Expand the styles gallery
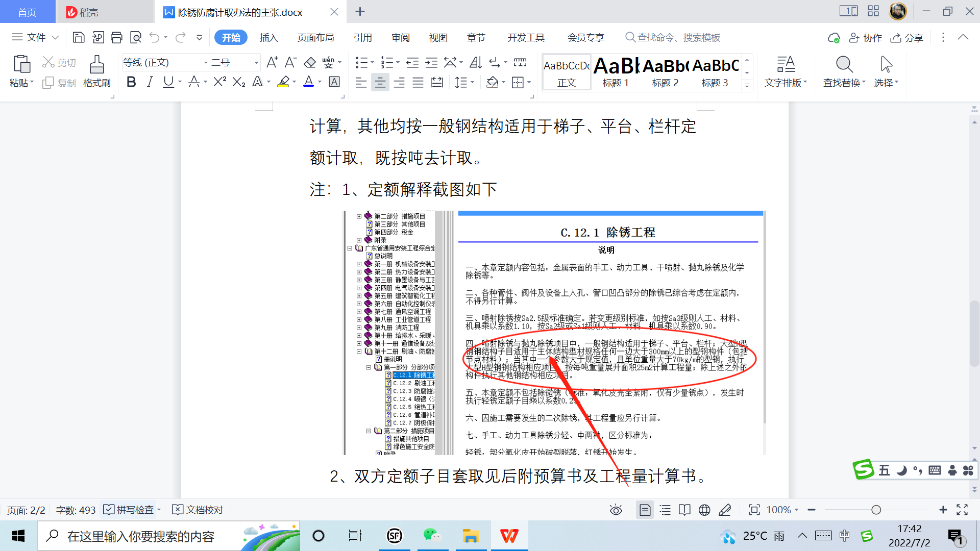 click(747, 85)
